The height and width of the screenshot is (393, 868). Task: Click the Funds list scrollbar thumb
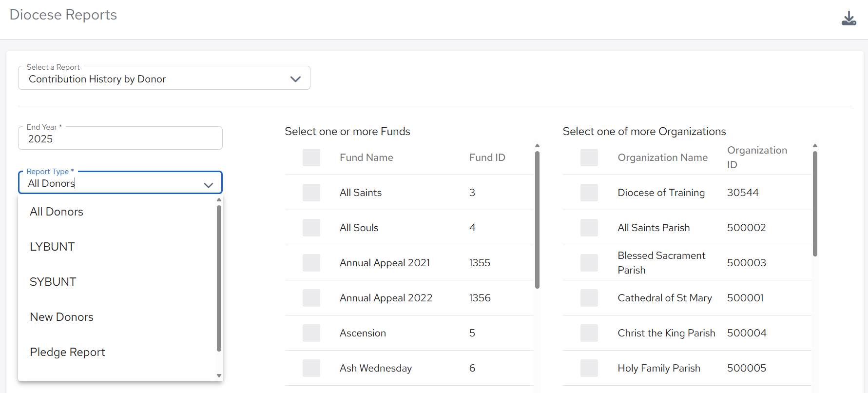[x=537, y=219]
